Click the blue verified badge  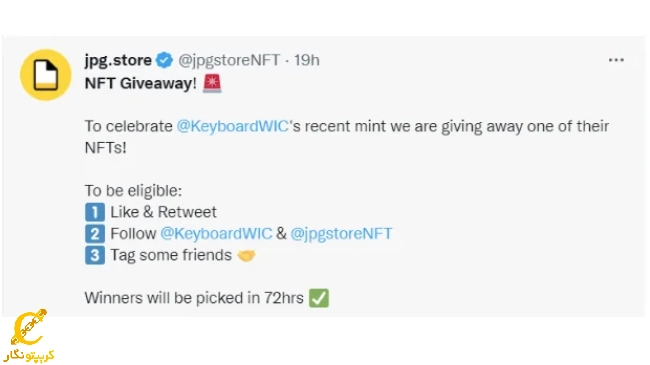click(165, 60)
